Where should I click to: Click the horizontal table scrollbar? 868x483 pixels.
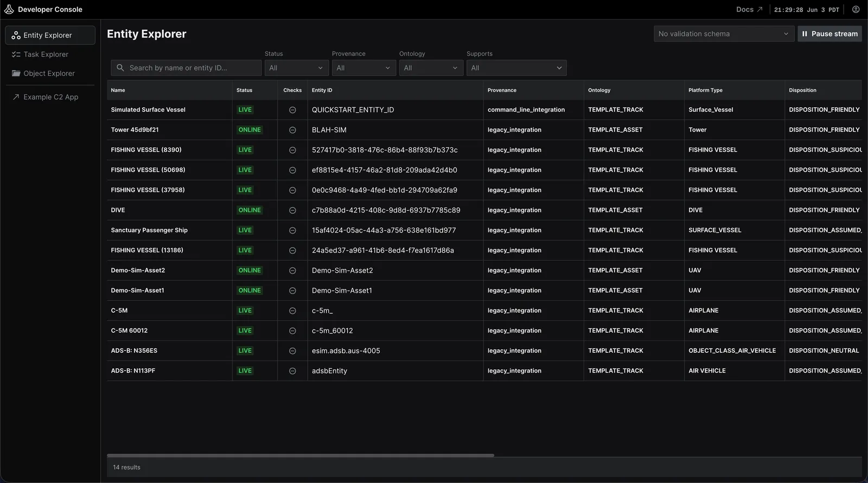tap(301, 455)
